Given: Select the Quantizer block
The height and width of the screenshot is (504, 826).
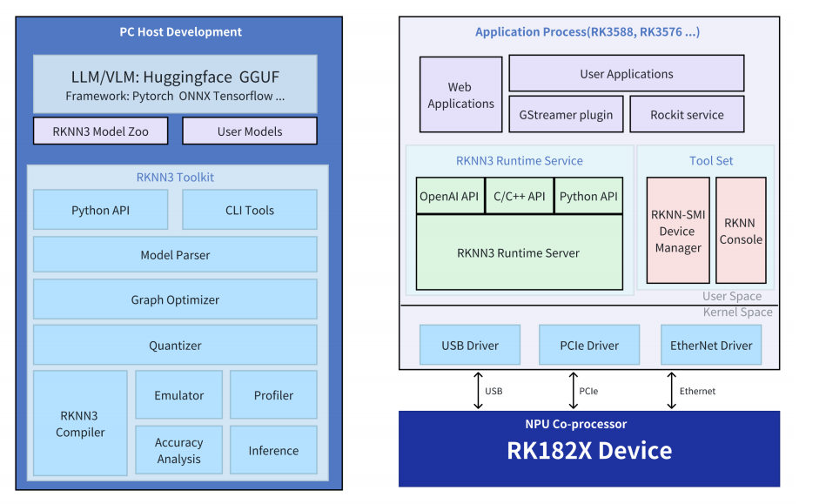Looking at the screenshot, I should (175, 345).
